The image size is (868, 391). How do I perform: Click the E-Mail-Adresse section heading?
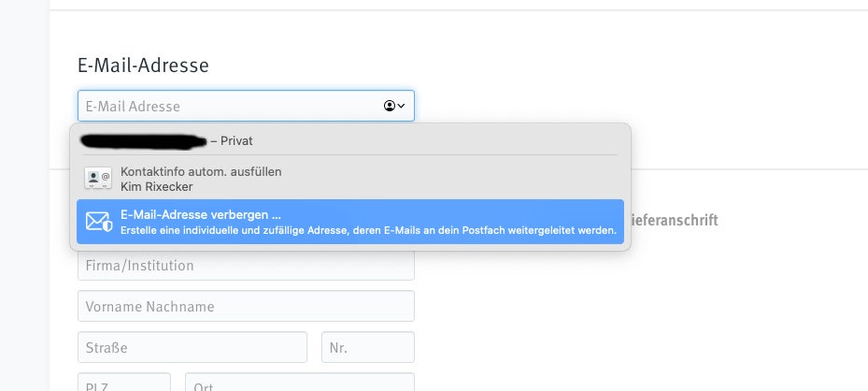tap(143, 65)
